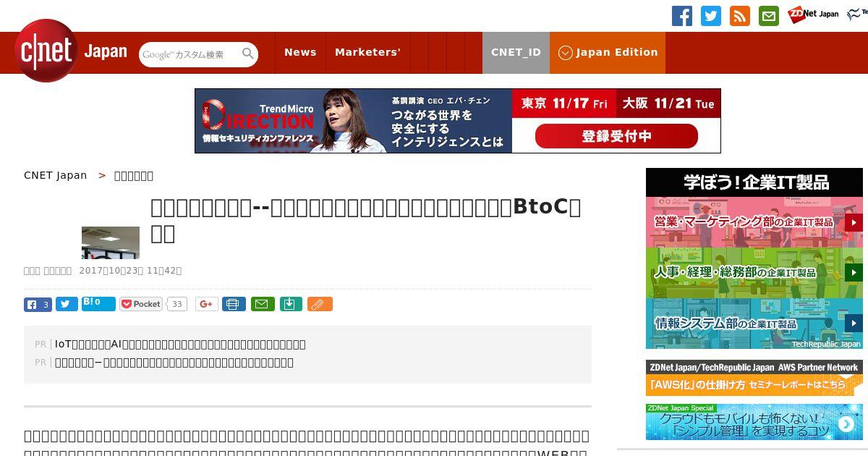Visit ZDNet Japan logo link
Viewport: 868px width, 456px height.
tap(813, 14)
